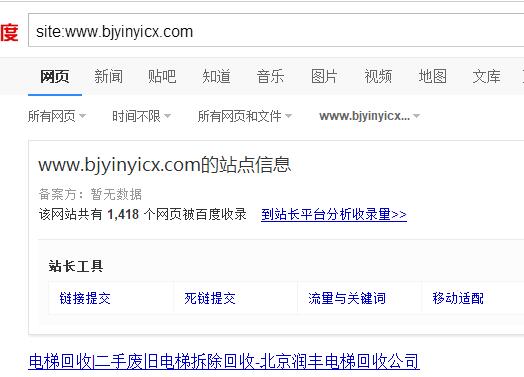Click the 站长工具 section heading
Image resolution: width=524 pixels, height=377 pixels.
(x=76, y=266)
